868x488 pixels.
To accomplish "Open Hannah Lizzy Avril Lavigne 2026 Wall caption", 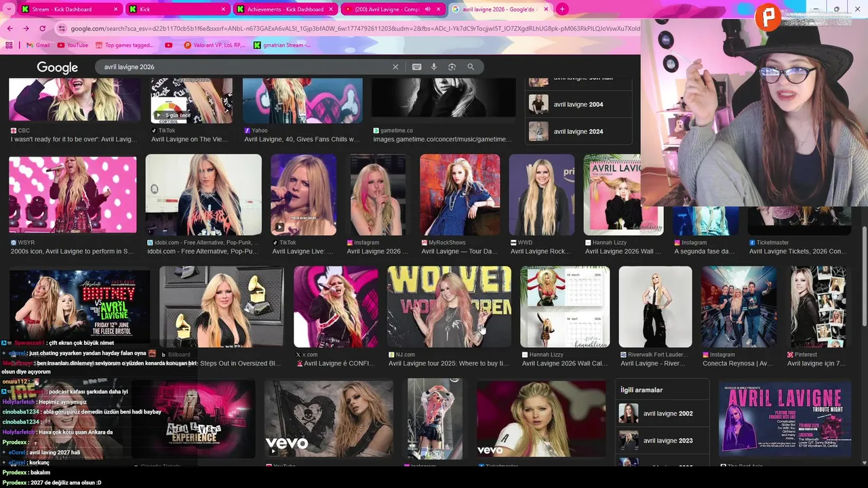I will tap(623, 251).
